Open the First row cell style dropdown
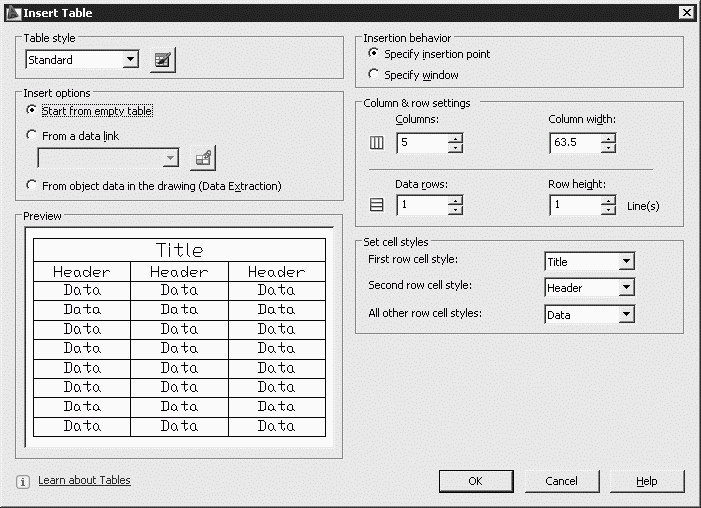Image resolution: width=701 pixels, height=508 pixels. click(x=626, y=262)
